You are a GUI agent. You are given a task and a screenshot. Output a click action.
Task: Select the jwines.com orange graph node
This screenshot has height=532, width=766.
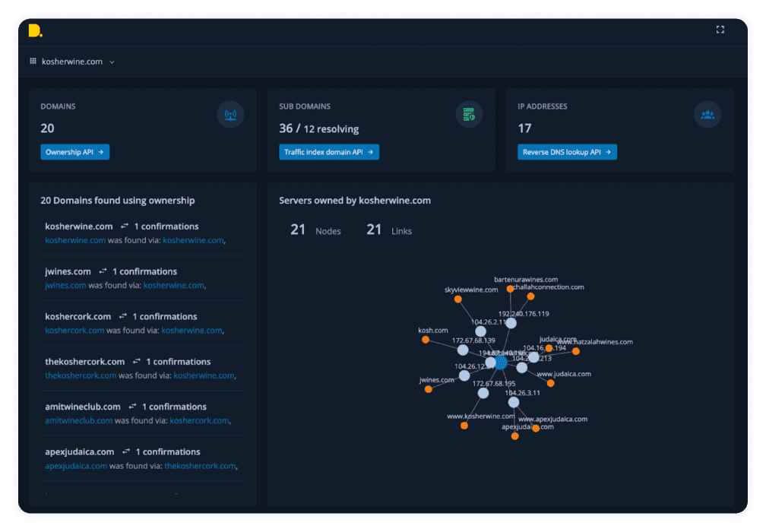click(429, 389)
